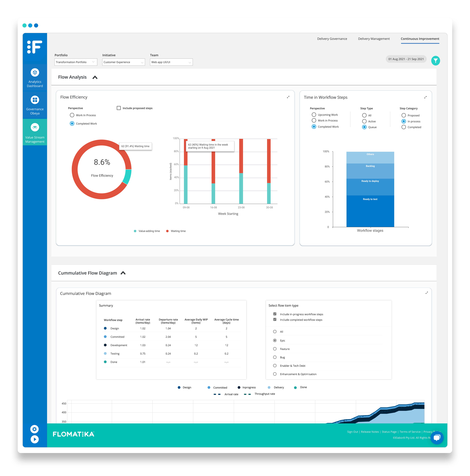Click the play icon in the sidebar
Viewport: 470px width, 476px height.
[x=34, y=440]
